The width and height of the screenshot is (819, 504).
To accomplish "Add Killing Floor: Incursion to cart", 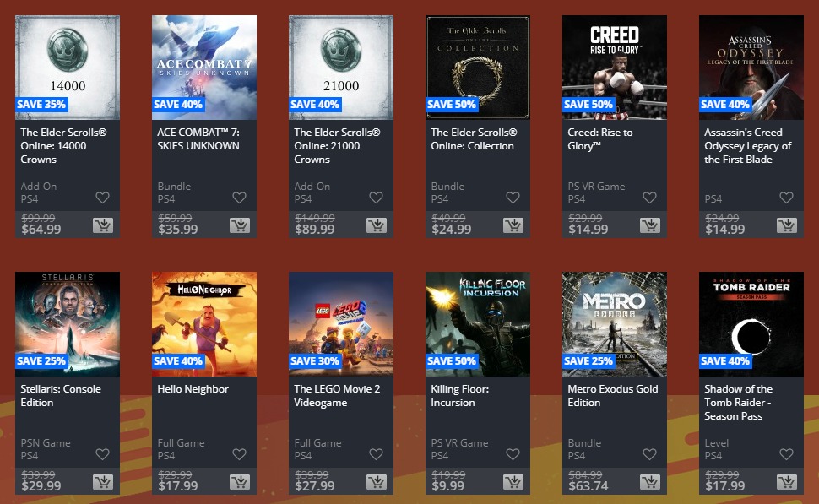I will click(x=513, y=481).
